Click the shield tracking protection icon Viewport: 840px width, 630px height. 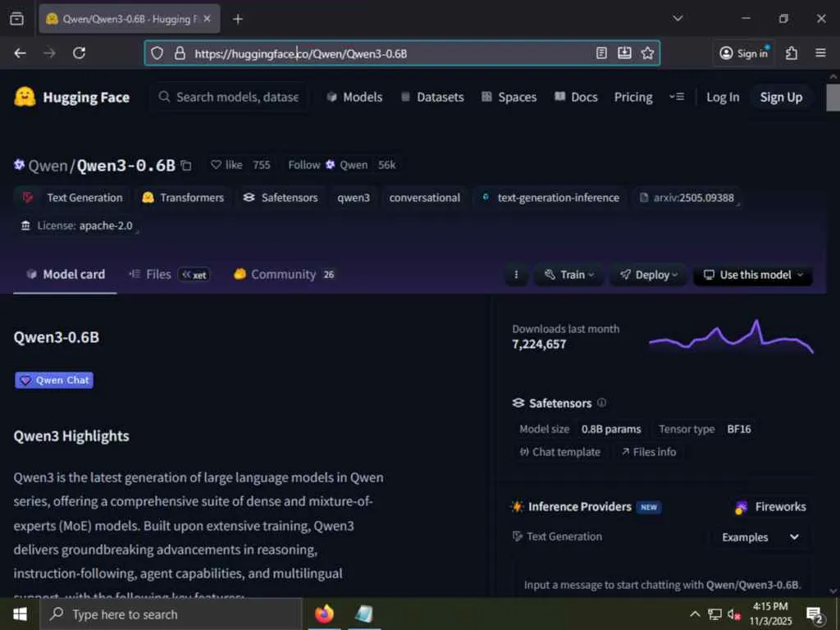tap(157, 53)
